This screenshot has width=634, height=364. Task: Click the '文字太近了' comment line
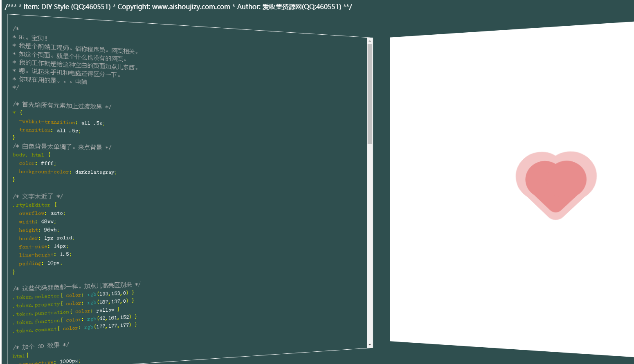point(38,197)
